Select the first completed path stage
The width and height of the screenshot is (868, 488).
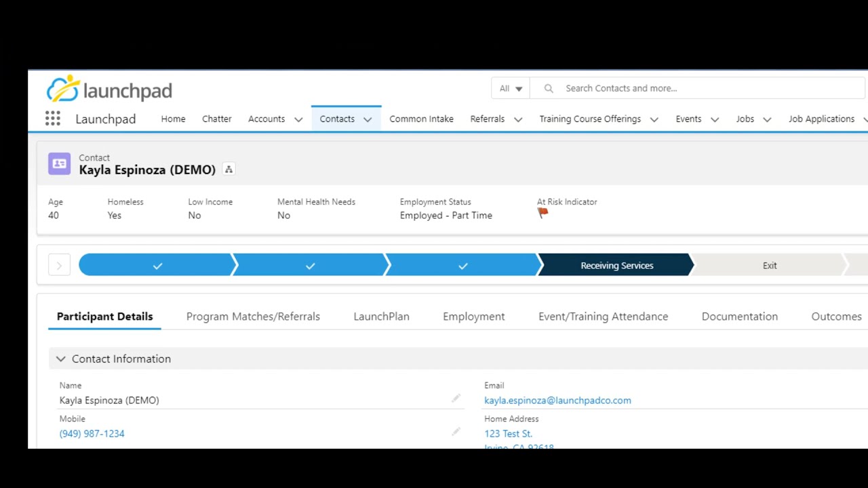157,266
